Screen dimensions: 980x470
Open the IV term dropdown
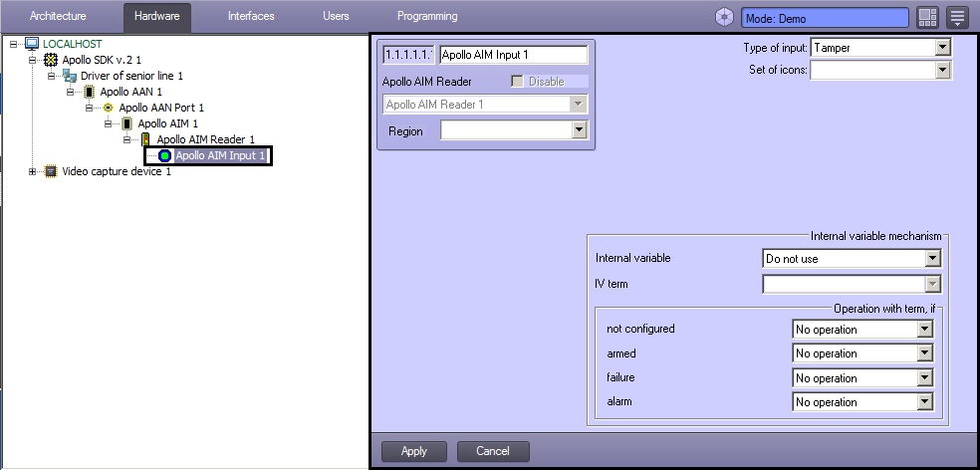pos(932,285)
